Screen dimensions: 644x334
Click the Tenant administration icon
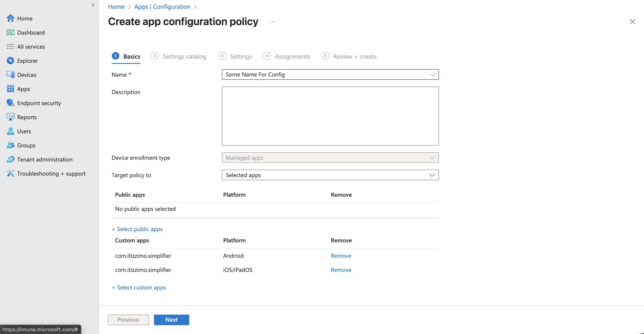coord(10,159)
